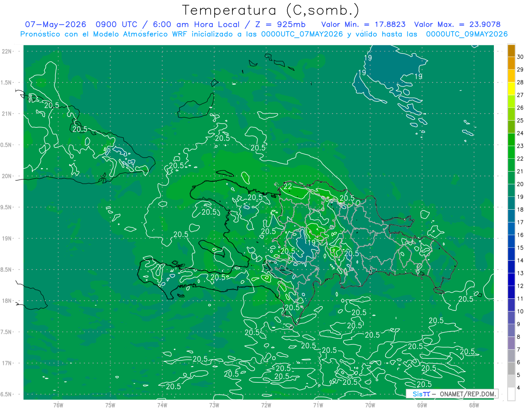Click the 22N latitude axis label
The height and width of the screenshot is (411, 532).
pyautogui.click(x=7, y=51)
